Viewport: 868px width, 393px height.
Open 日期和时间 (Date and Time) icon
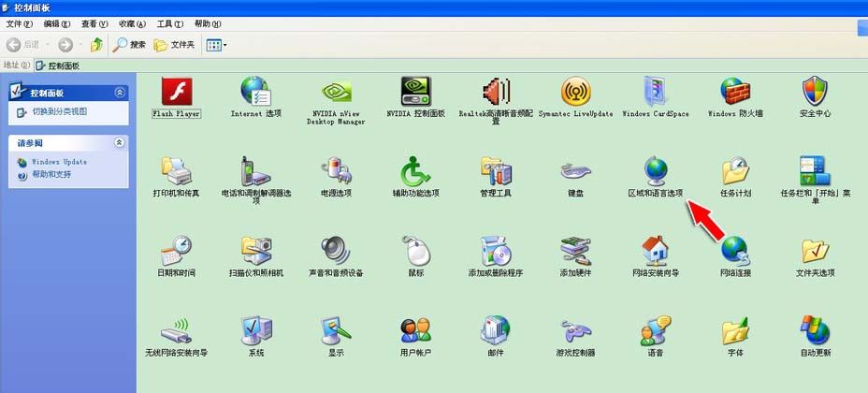[176, 253]
